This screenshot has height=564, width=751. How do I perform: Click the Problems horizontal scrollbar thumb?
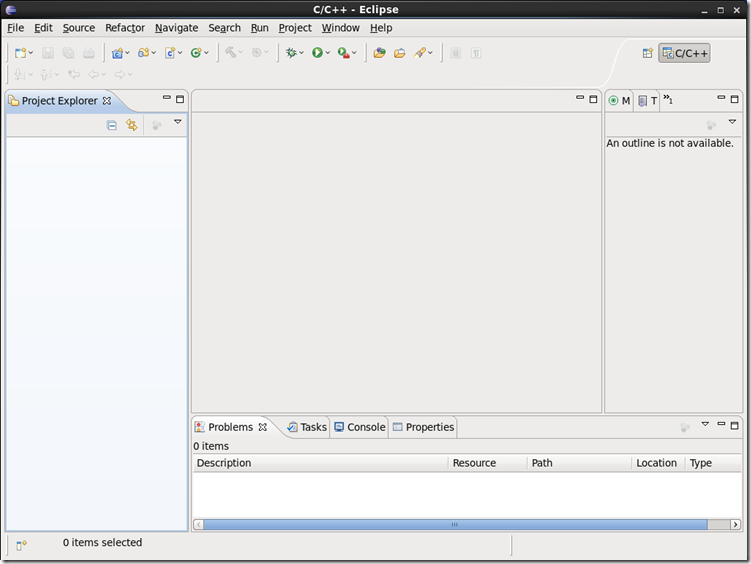pos(455,525)
